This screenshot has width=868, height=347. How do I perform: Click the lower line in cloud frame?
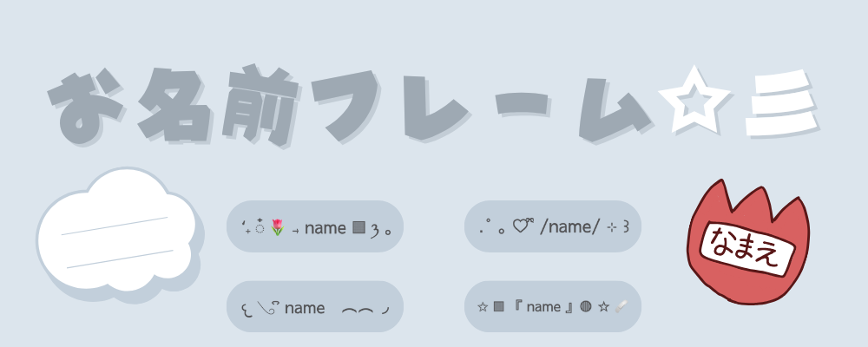pos(120,259)
